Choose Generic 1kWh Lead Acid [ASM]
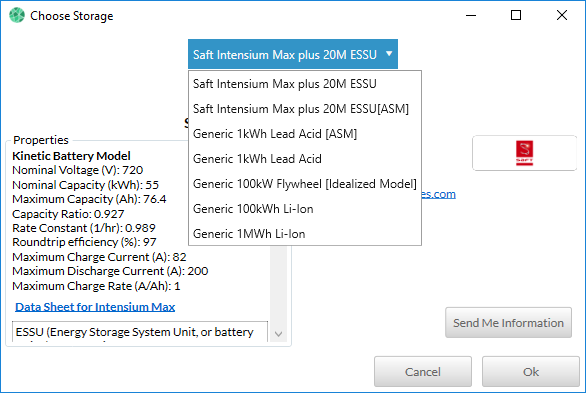The width and height of the screenshot is (586, 393). tap(305, 134)
